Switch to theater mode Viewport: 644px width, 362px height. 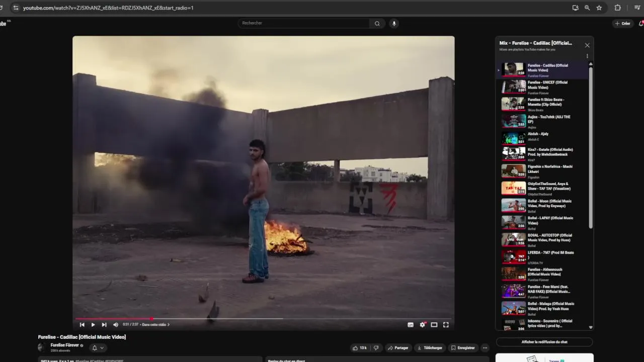pos(434,325)
